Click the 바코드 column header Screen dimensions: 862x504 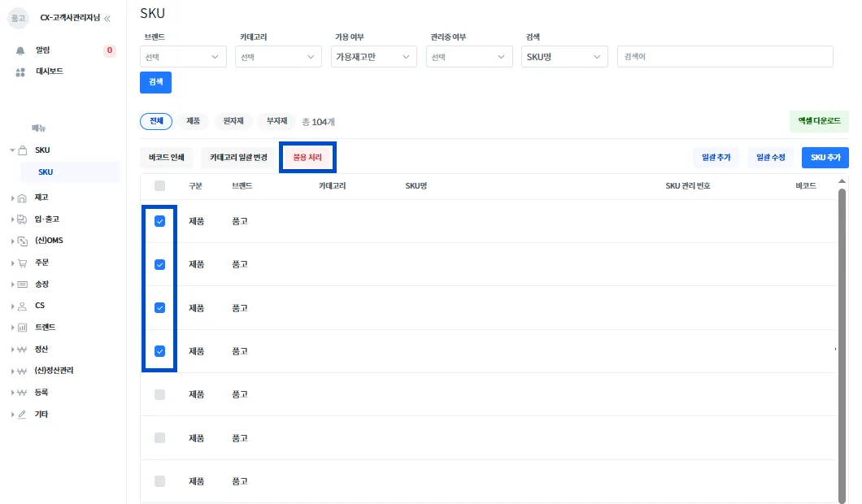[x=805, y=186]
